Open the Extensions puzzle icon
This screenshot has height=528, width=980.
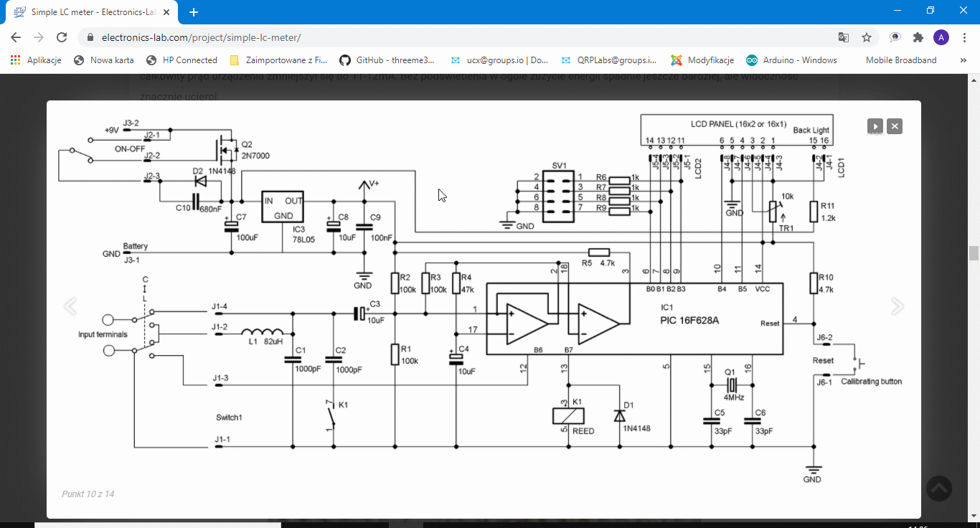918,37
